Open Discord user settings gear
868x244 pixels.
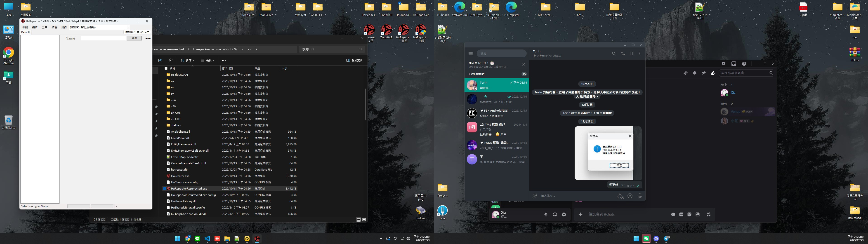pos(564,214)
